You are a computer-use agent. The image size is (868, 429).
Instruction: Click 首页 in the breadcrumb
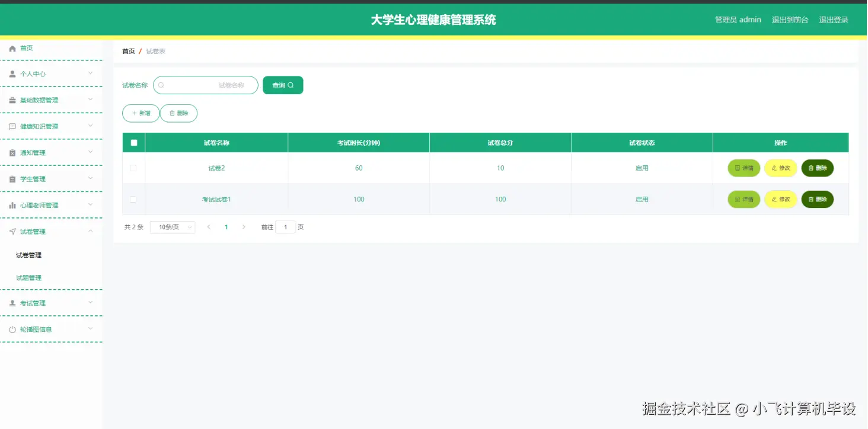[x=129, y=52]
